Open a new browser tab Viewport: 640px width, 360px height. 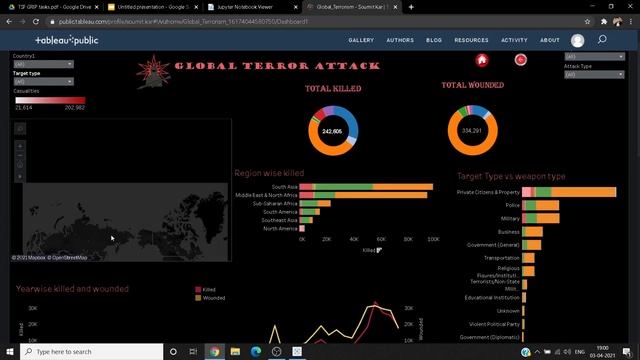[411, 7]
